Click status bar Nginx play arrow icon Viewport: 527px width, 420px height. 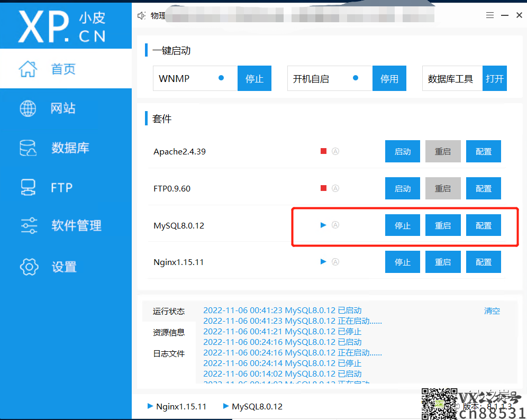[x=150, y=406]
